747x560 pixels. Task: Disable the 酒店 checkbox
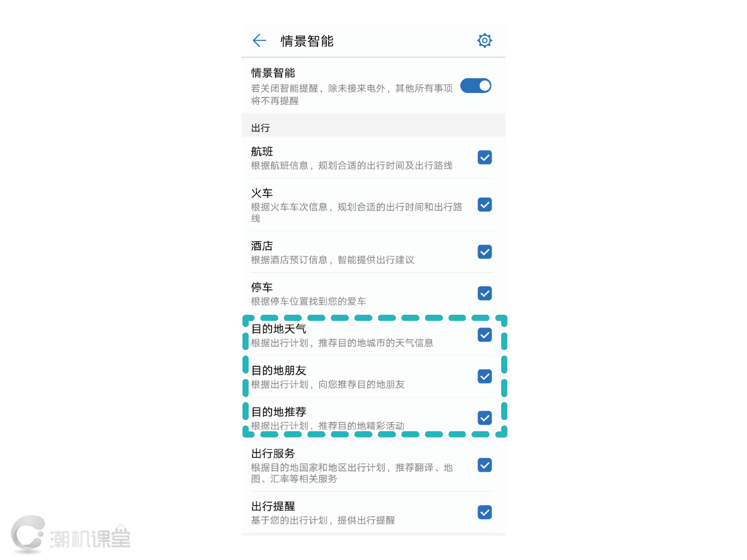click(484, 252)
